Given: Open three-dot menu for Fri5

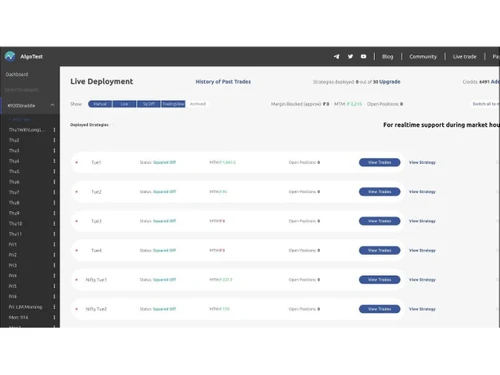Looking at the screenshot, I should coord(54,286).
